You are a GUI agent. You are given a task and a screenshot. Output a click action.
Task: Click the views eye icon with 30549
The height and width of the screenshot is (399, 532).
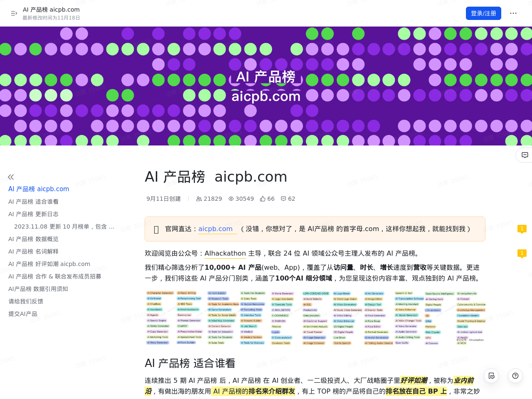point(231,199)
